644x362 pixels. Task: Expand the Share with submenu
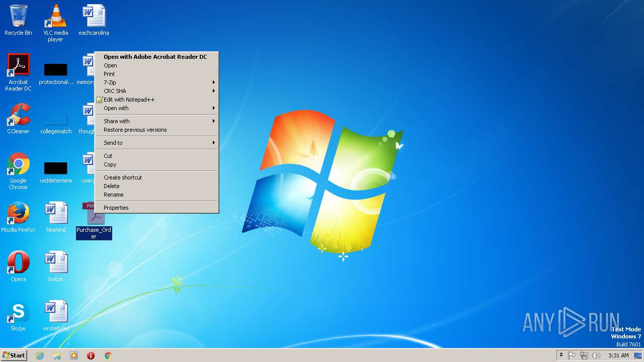tap(157, 121)
